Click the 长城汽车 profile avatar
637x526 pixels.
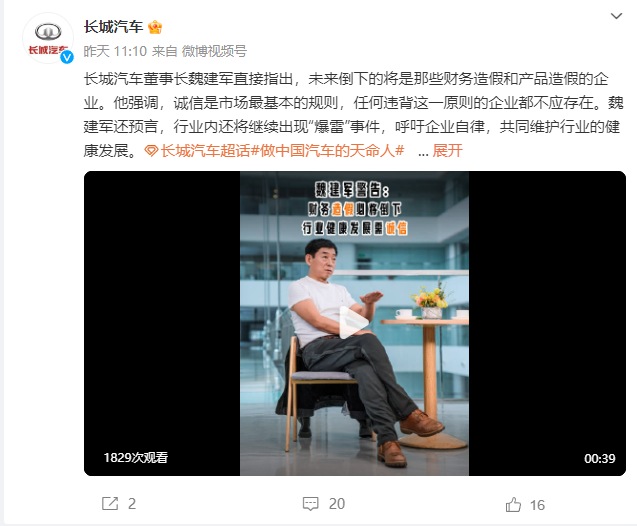pyautogui.click(x=48, y=38)
